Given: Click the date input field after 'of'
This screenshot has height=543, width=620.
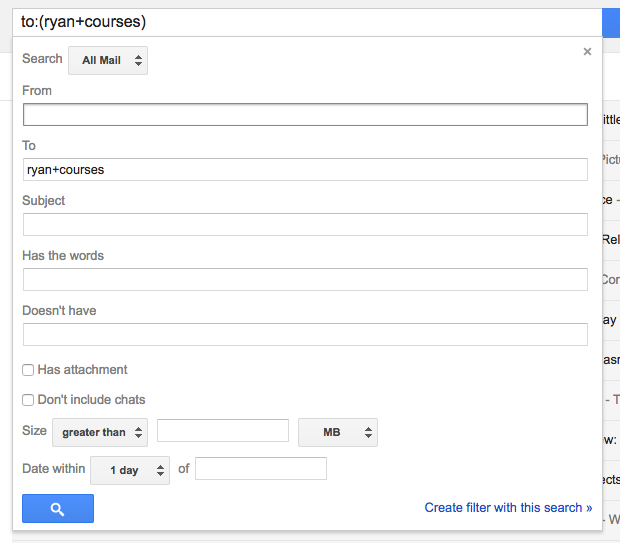Looking at the screenshot, I should pyautogui.click(x=261, y=468).
